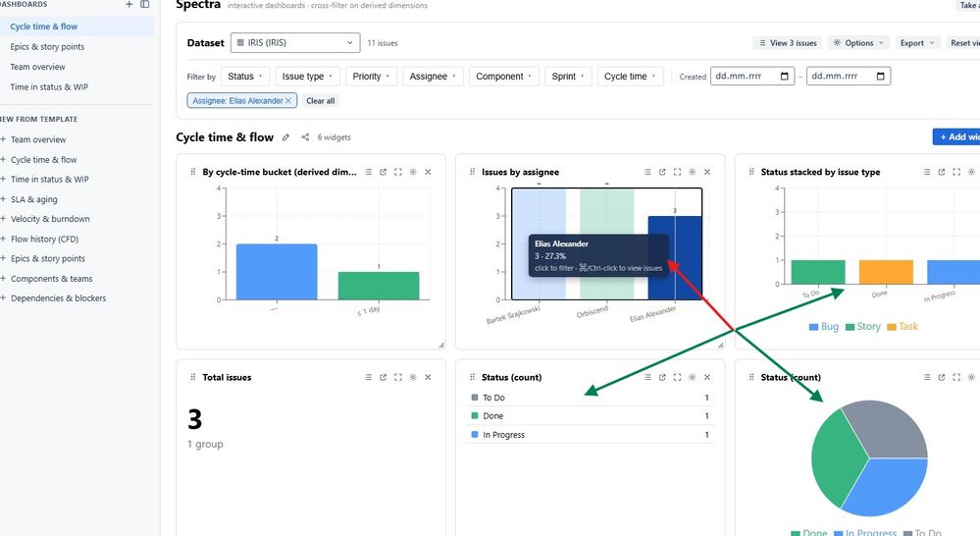
Task: Click Clear all filters
Action: 321,101
